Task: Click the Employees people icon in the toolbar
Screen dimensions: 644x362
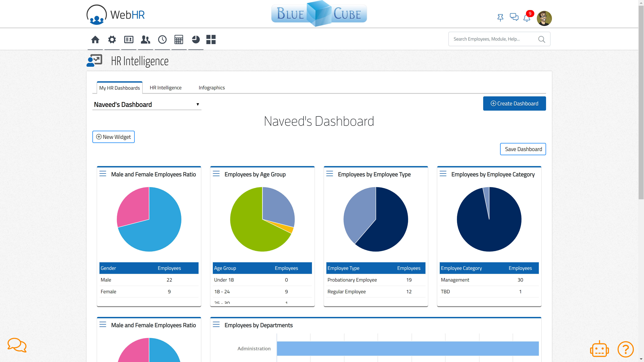Action: (146, 39)
